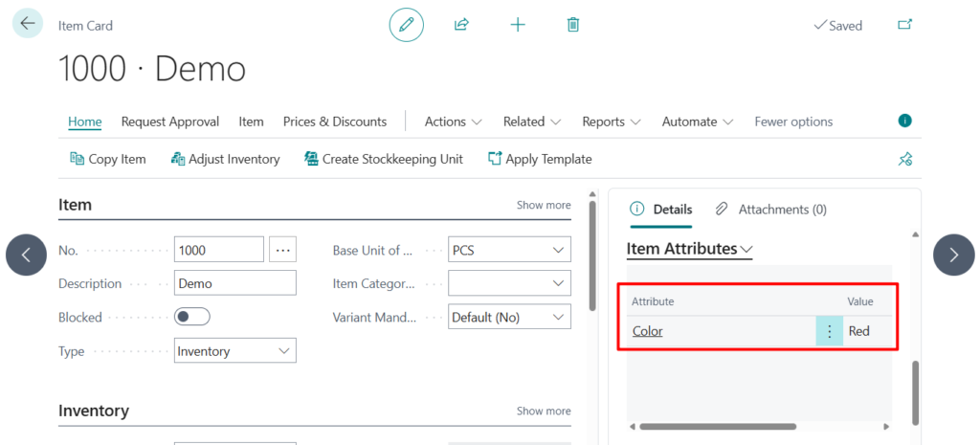The image size is (980, 445).
Task: Expand the Item Attributes chevron
Action: [746, 250]
